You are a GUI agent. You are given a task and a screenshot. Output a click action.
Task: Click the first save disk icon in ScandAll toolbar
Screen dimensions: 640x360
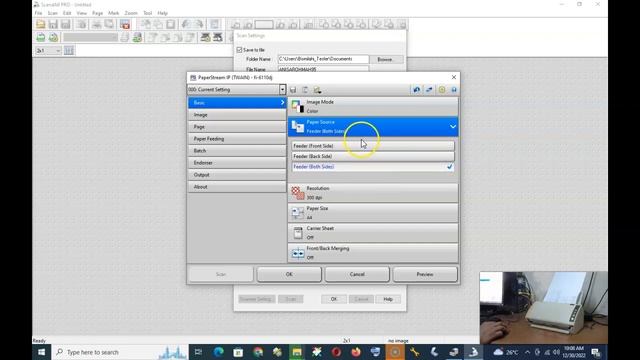53,24
